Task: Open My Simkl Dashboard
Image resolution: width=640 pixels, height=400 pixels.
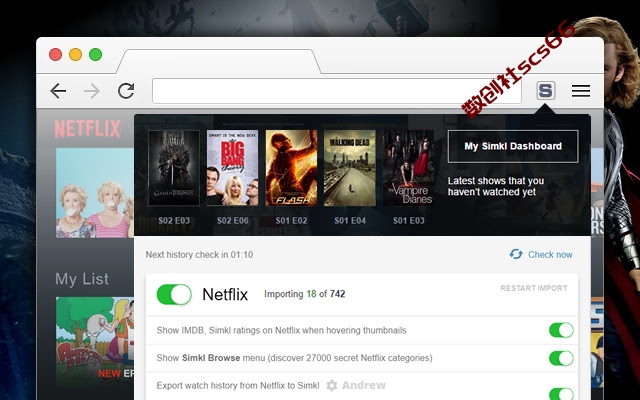Action: pos(513,146)
